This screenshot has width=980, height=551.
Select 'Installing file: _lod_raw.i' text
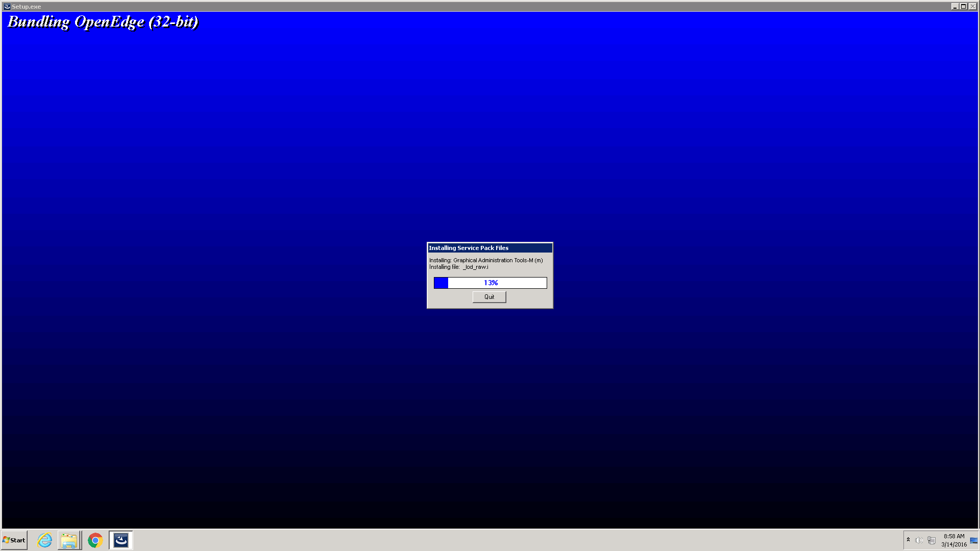point(458,267)
